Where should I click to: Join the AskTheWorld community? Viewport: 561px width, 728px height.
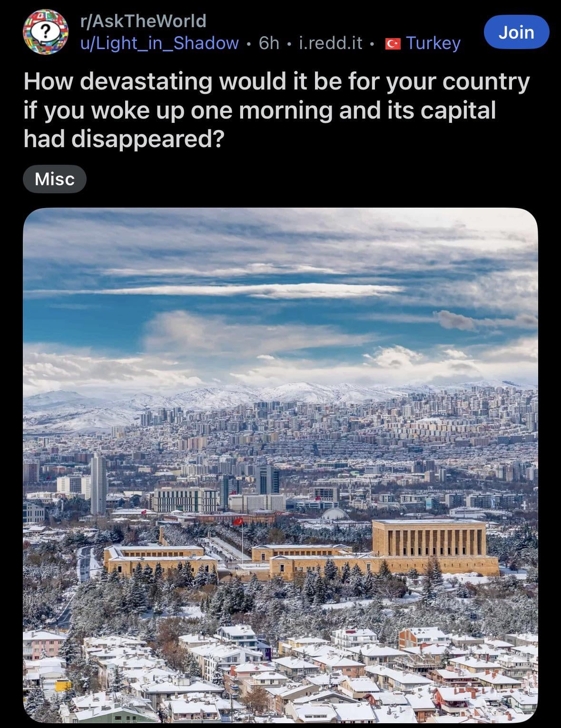pyautogui.click(x=516, y=32)
